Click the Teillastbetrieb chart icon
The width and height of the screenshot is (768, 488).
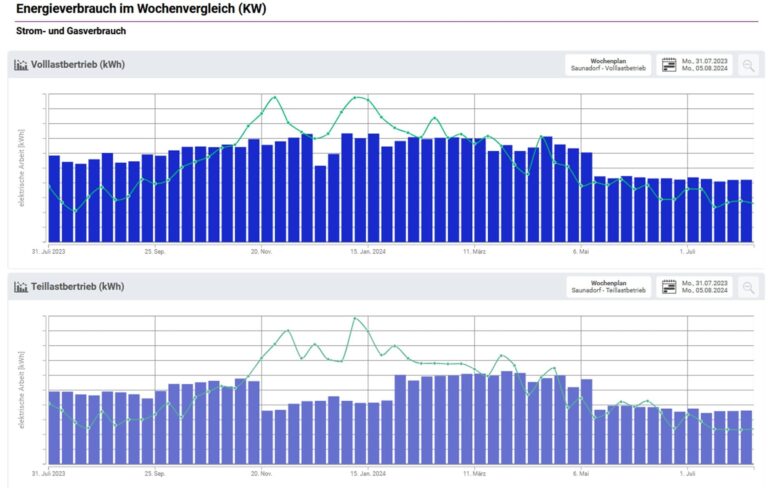point(21,287)
